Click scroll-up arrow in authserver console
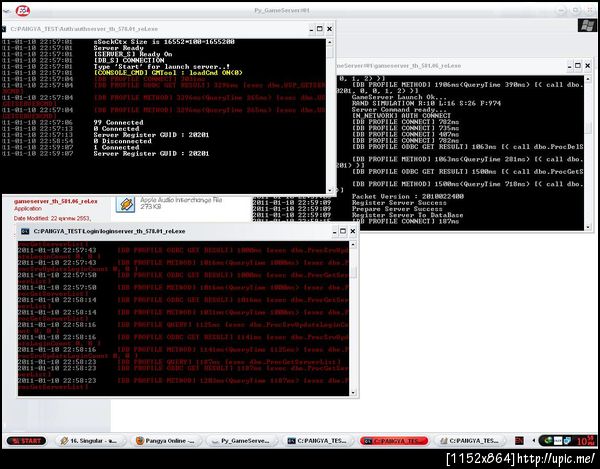 tap(330, 42)
